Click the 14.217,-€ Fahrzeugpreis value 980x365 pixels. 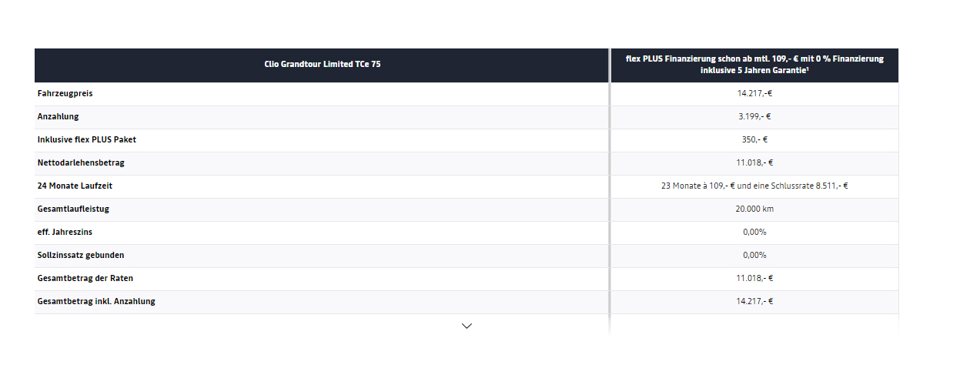[754, 94]
